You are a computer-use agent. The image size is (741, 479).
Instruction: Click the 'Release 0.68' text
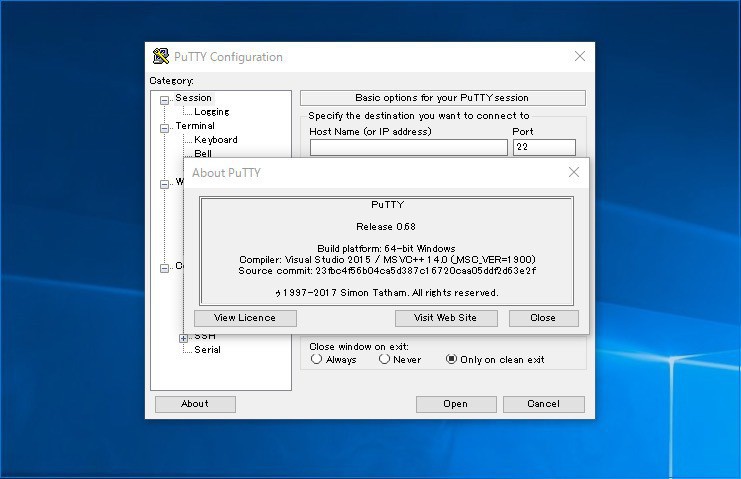click(x=386, y=227)
